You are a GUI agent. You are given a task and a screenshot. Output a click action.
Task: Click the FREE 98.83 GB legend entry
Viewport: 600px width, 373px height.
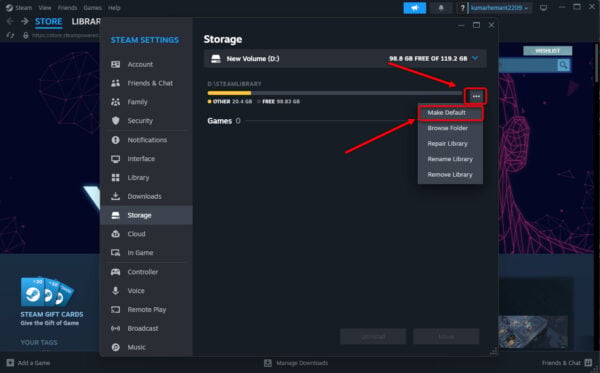coord(278,101)
